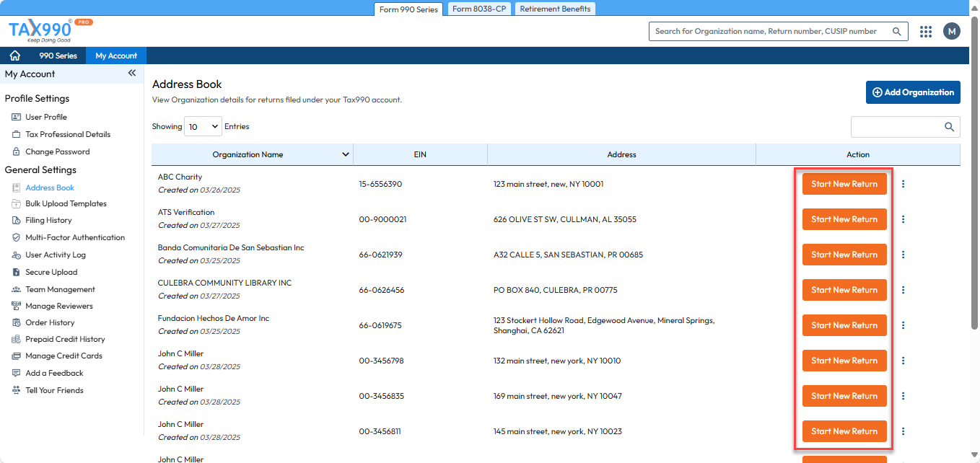Sort by Organization Name column arrow
This screenshot has height=463, width=980.
tap(346, 154)
